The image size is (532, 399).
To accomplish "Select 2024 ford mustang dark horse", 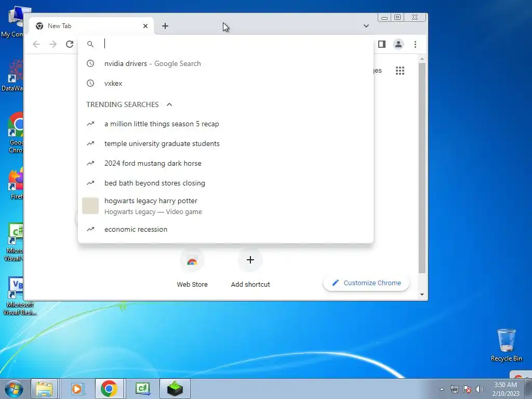I will pyautogui.click(x=225, y=163).
